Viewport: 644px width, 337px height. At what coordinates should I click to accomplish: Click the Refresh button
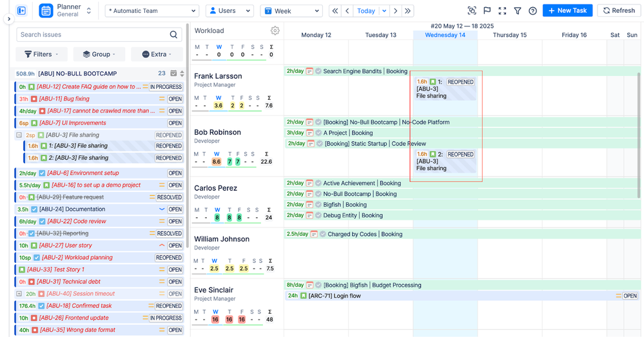pyautogui.click(x=619, y=11)
